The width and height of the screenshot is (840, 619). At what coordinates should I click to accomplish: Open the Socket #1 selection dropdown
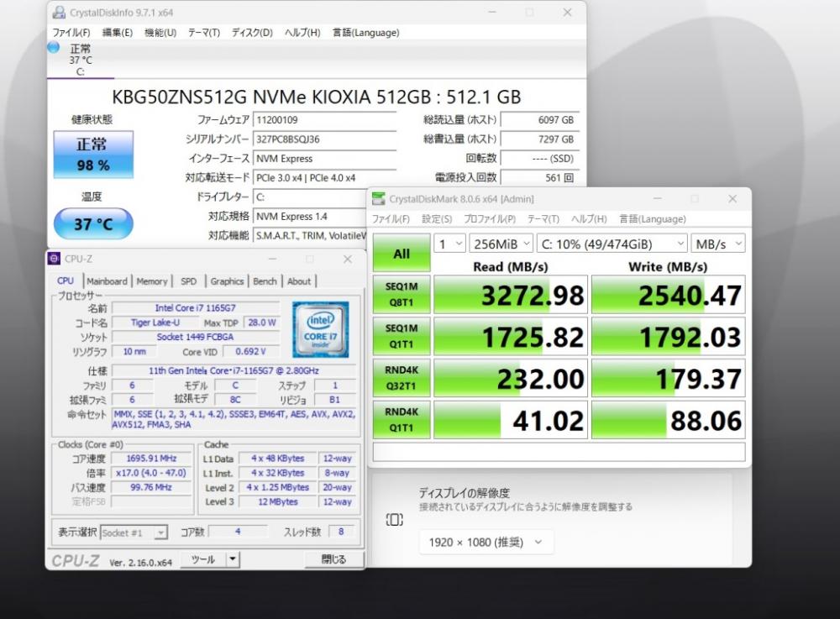pyautogui.click(x=134, y=532)
